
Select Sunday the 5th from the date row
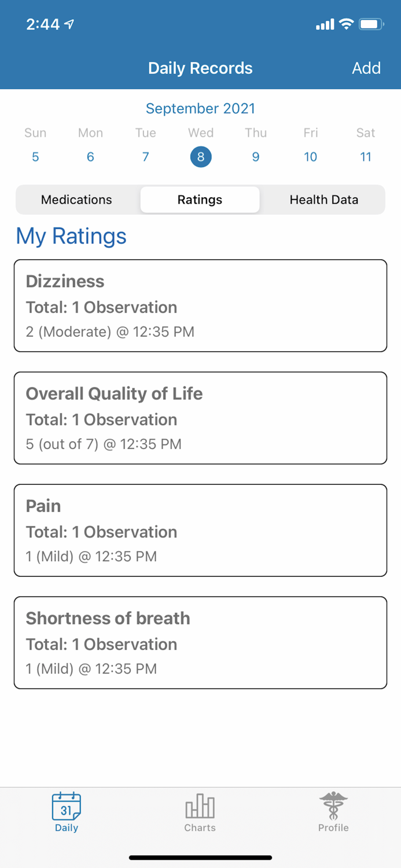point(35,156)
